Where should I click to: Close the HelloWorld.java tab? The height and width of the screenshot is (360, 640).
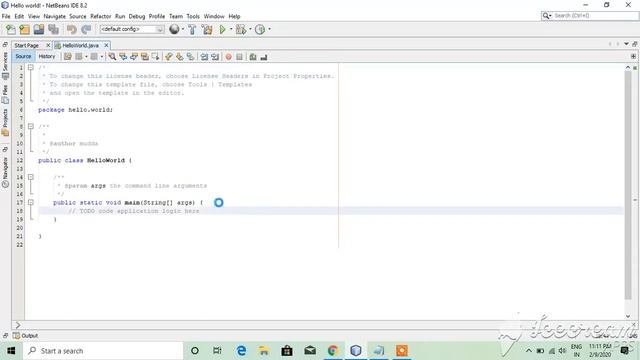[x=106, y=45]
